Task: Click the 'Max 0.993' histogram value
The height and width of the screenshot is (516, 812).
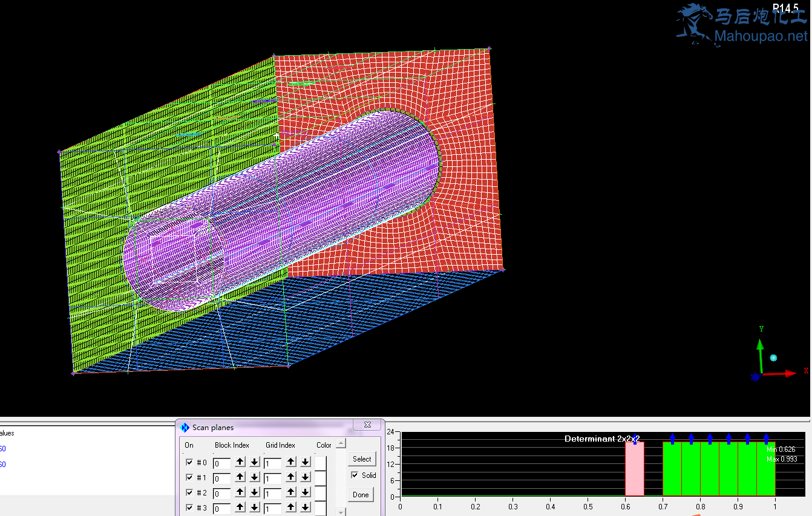Action: coord(782,459)
